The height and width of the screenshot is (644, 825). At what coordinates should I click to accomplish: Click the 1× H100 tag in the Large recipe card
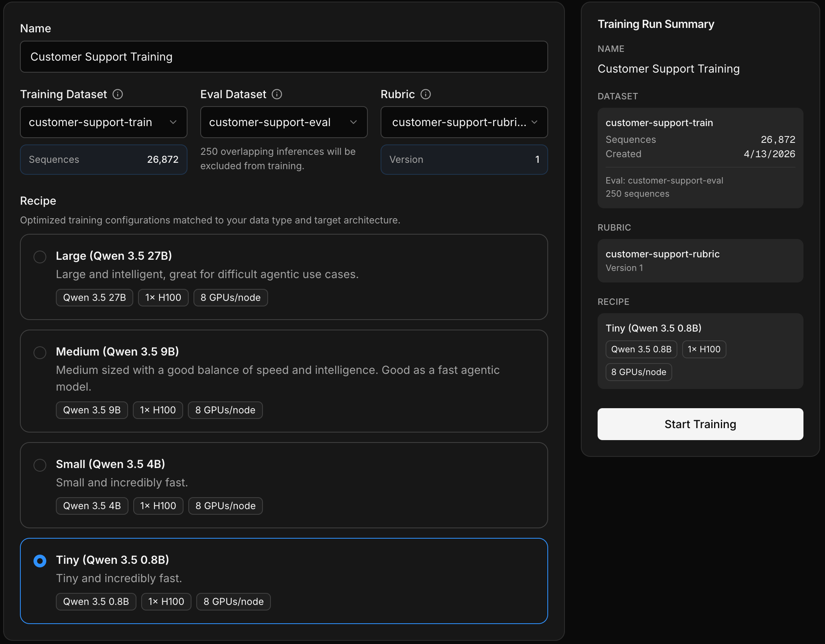click(163, 298)
